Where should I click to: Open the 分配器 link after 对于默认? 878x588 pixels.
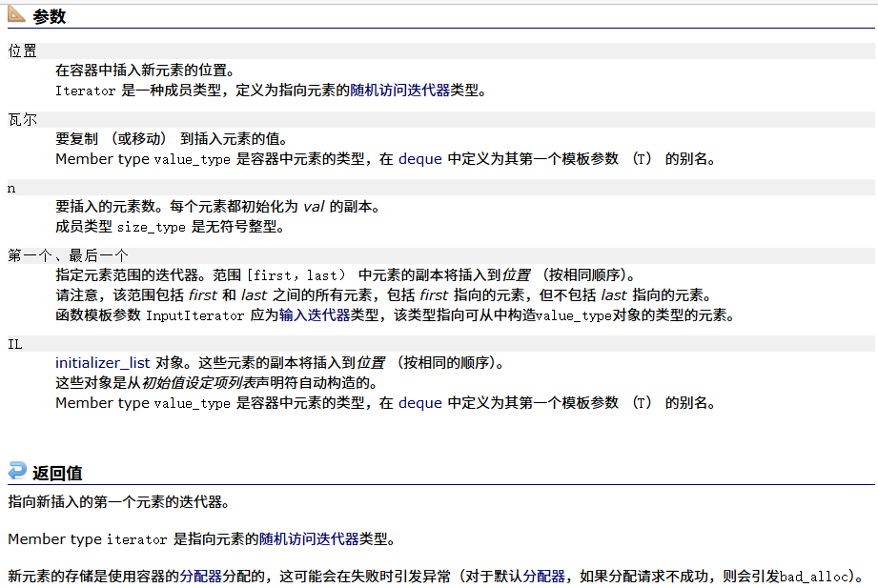point(543,577)
